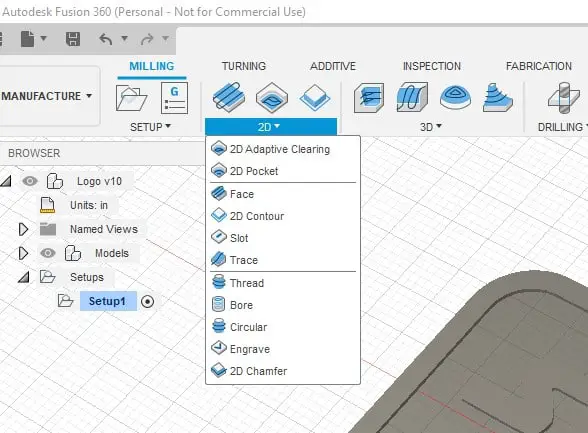The height and width of the screenshot is (433, 588).
Task: Select the Logo v10 browser item
Action: coord(99,181)
